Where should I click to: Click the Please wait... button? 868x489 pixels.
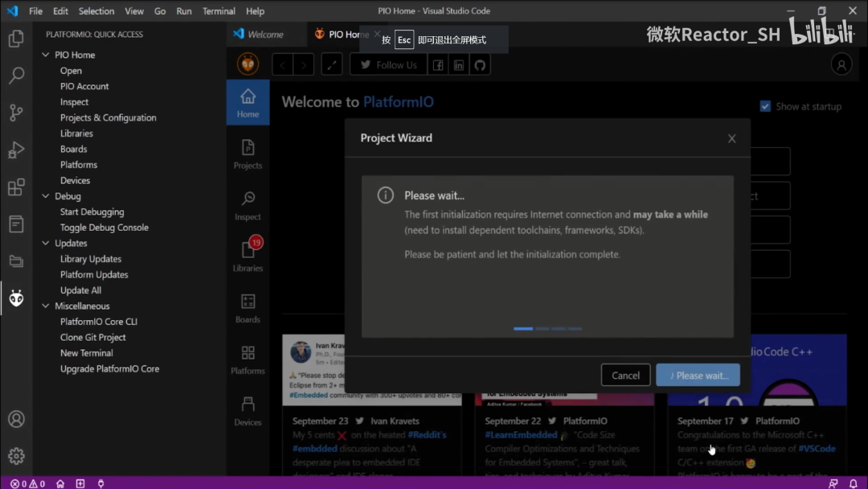coord(698,376)
